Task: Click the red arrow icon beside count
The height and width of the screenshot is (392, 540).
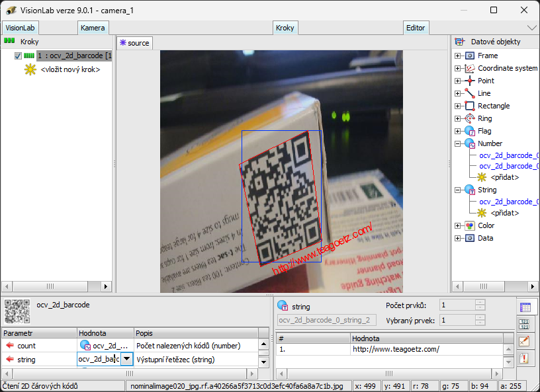Action: click(10, 346)
